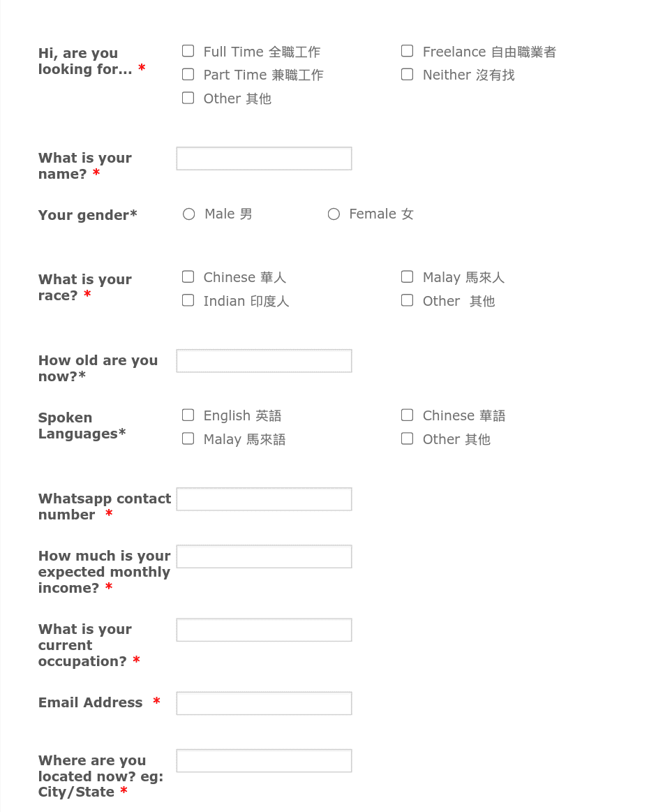Check the English 英語 language checkbox
The width and height of the screenshot is (649, 812).
[x=188, y=414]
